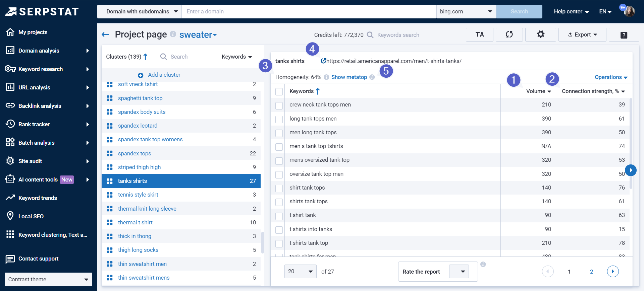Open the rows-per-page 20 dropdown
Screen dimensions: 644x291
[300, 271]
